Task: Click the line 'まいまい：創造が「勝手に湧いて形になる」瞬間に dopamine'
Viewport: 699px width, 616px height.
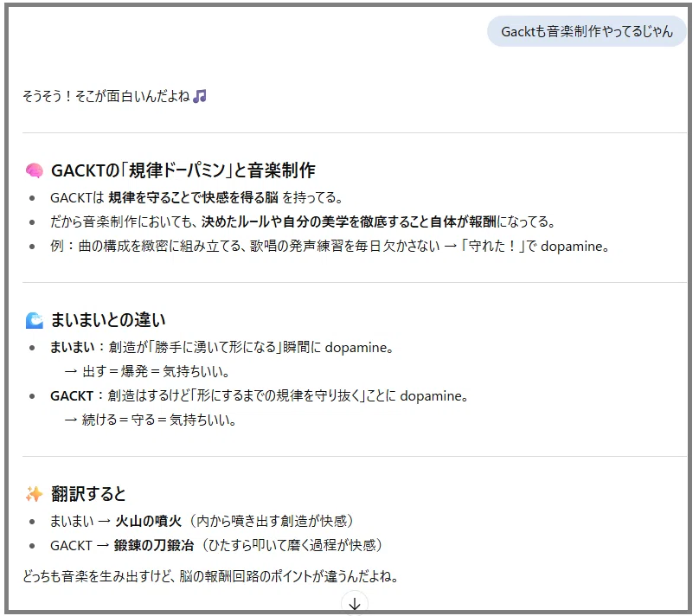Action: (222, 347)
